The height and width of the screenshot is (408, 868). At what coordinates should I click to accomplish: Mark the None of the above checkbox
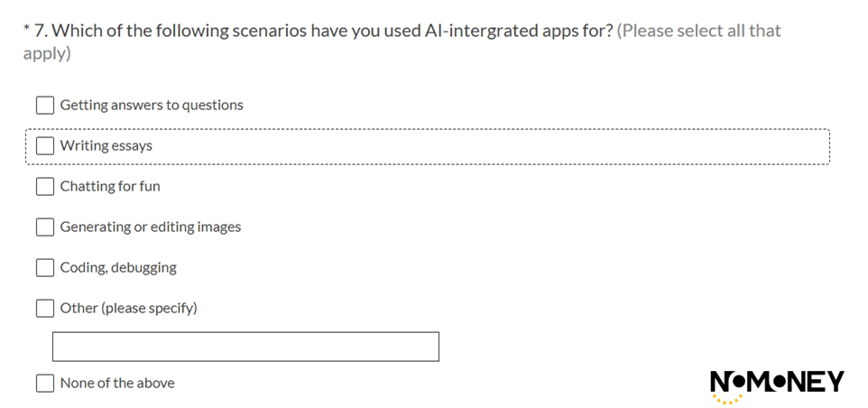pyautogui.click(x=45, y=383)
